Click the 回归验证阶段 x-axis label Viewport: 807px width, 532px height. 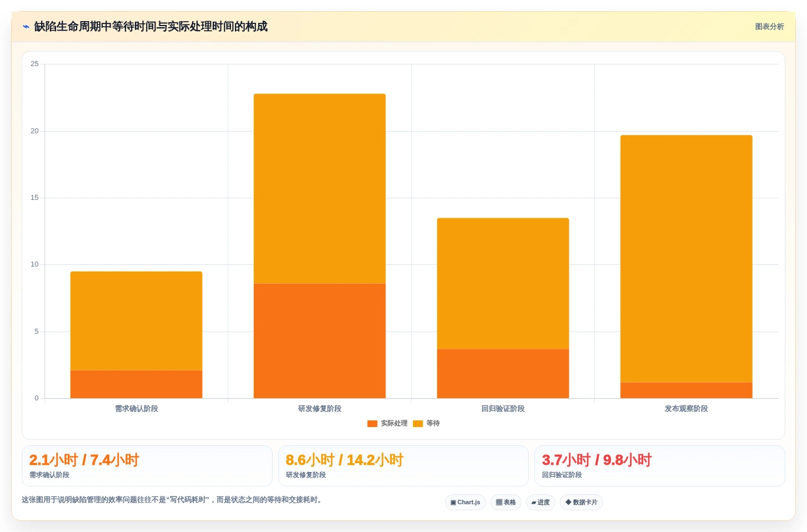[503, 409]
